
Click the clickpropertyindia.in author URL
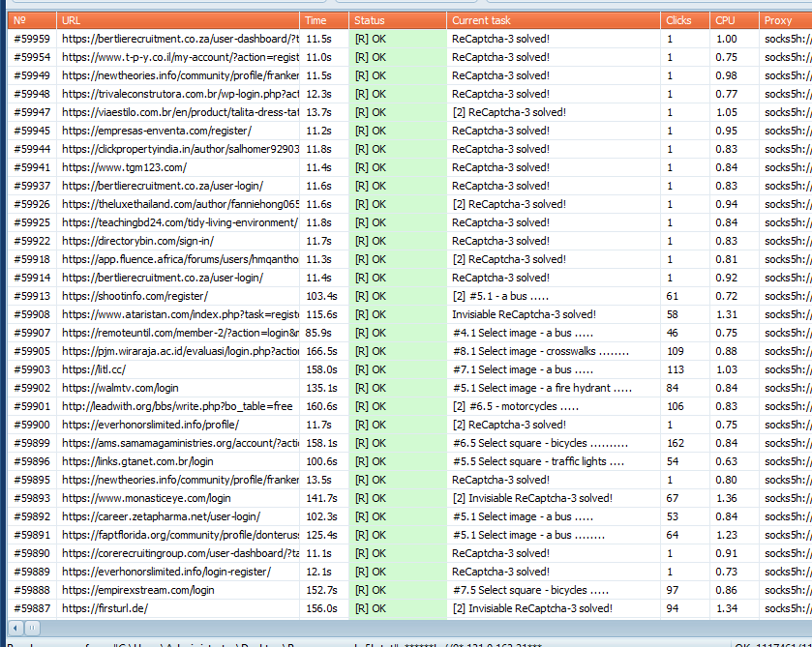tap(180, 149)
